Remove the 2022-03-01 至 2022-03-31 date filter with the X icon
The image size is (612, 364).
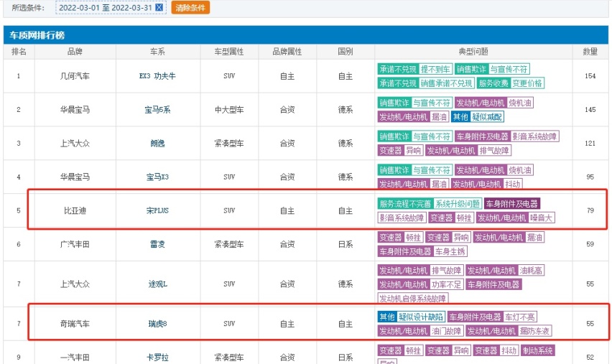pos(159,7)
